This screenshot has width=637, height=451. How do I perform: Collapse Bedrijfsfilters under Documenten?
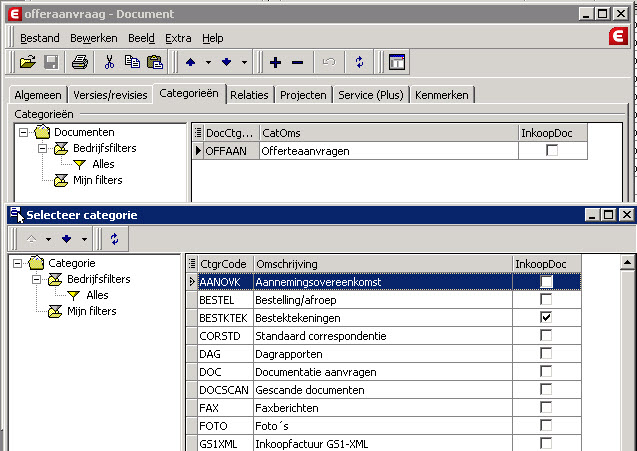42,148
